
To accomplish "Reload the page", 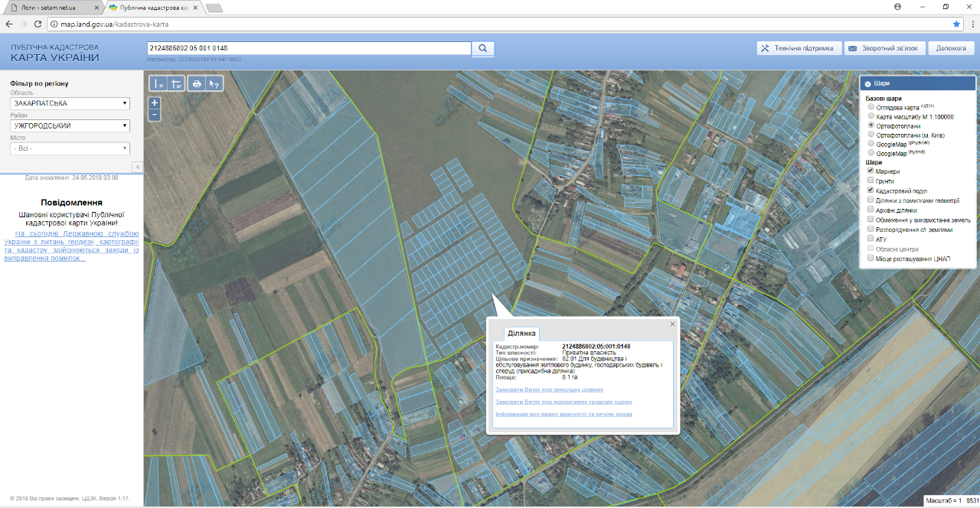I will [x=38, y=24].
